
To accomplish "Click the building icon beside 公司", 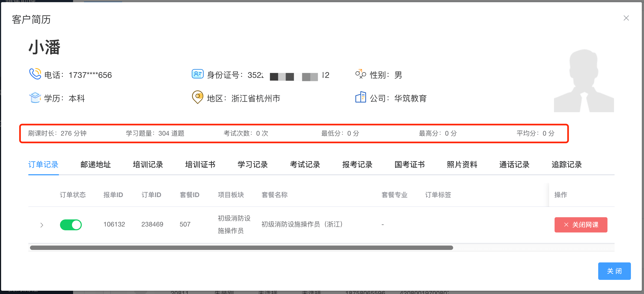I will (x=360, y=97).
